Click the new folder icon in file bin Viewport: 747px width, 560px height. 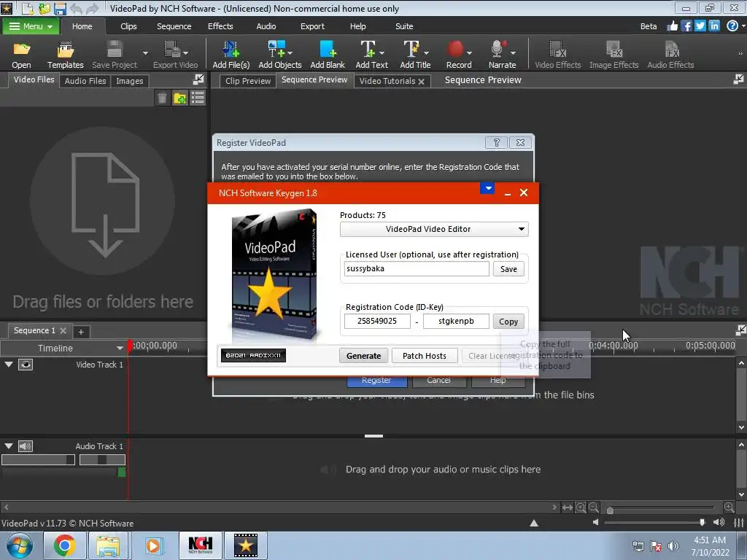click(x=179, y=98)
